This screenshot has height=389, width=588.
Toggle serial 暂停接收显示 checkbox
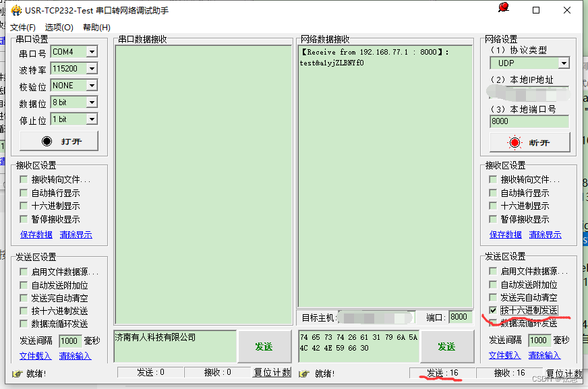(x=24, y=219)
